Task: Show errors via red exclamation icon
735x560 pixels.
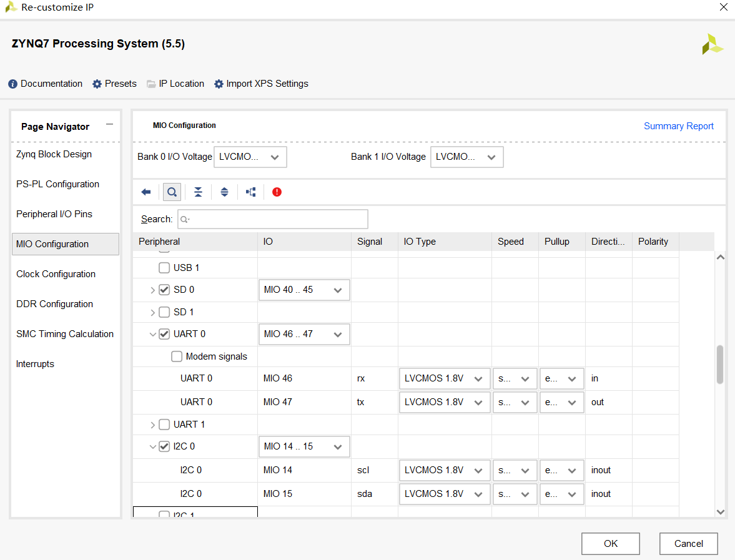Action: [277, 192]
